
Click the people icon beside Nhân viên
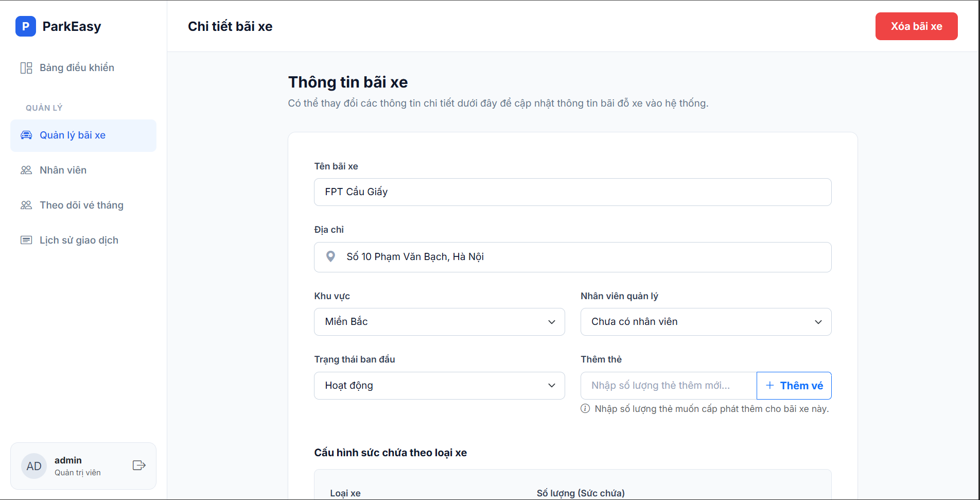(26, 170)
